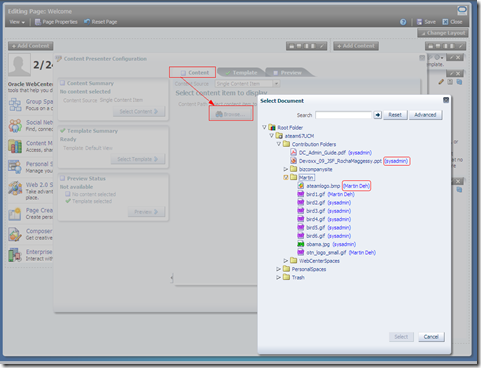The width and height of the screenshot is (481, 368).
Task: Click the PersonalSpaces folder icon
Action: [x=286, y=269]
